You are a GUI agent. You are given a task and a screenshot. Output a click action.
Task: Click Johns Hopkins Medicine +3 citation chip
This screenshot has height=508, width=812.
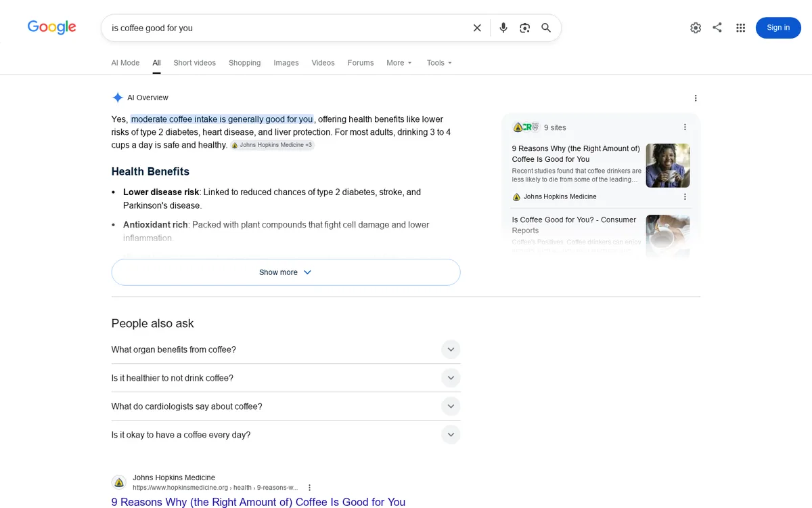pos(272,145)
